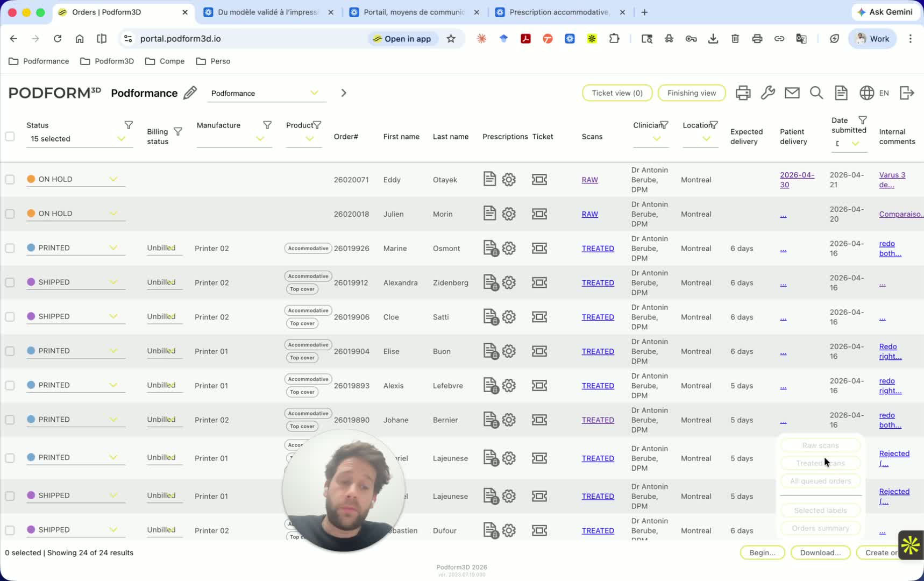Image resolution: width=924 pixels, height=581 pixels.
Task: Select checkbox for Alexandra Zidenberg row
Action: pos(10,282)
